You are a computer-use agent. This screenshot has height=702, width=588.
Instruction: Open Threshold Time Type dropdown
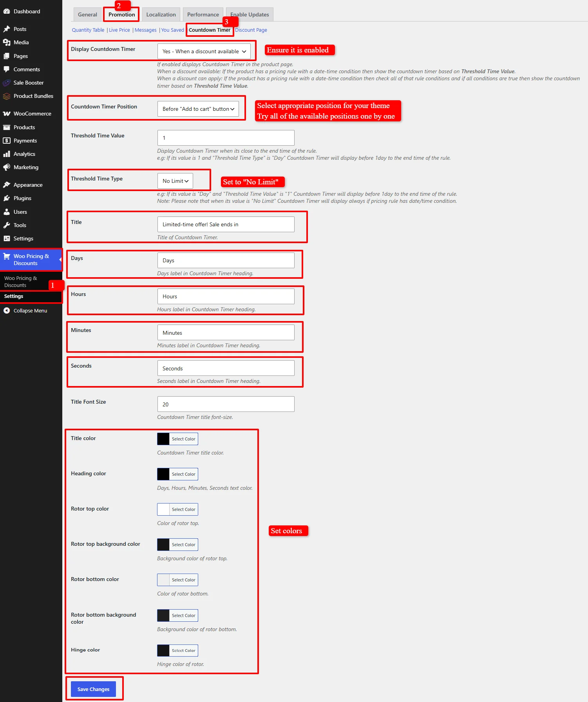(175, 181)
